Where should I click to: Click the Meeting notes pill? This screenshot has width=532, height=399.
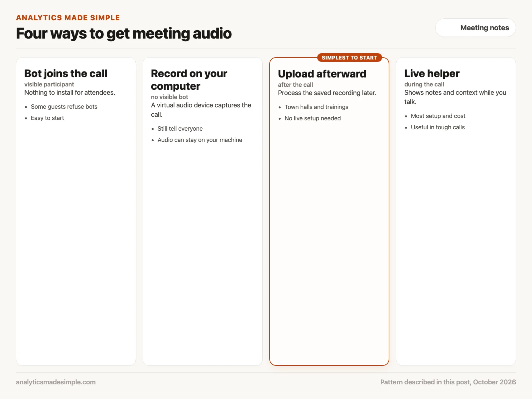point(475,28)
